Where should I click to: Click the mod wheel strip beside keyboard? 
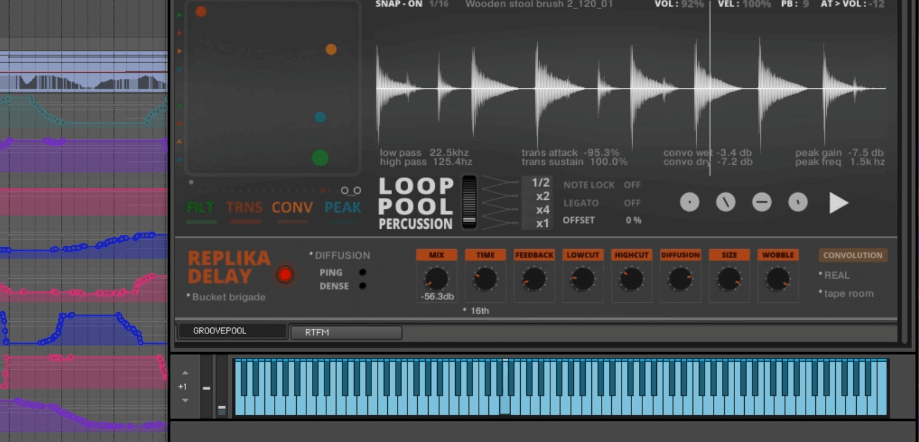222,386
